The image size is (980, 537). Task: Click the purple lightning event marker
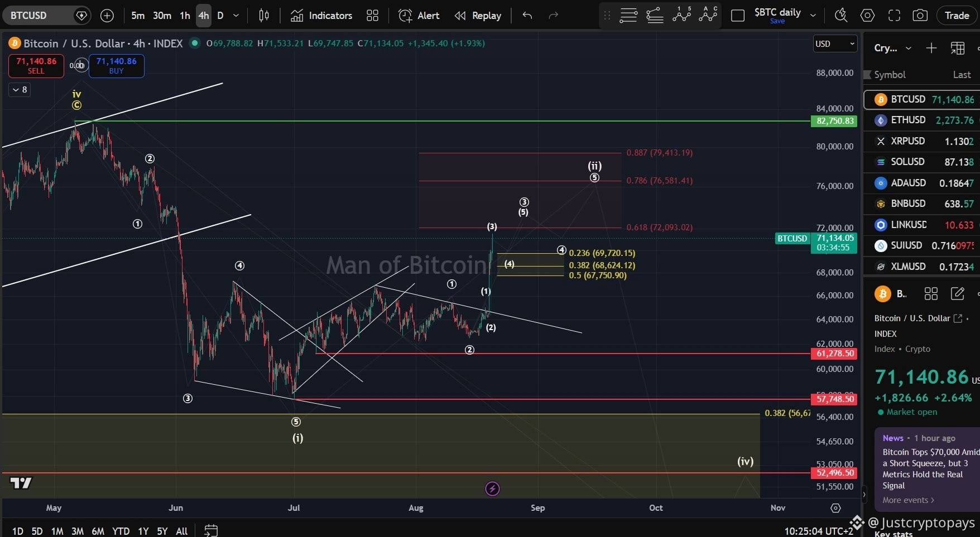pos(492,489)
